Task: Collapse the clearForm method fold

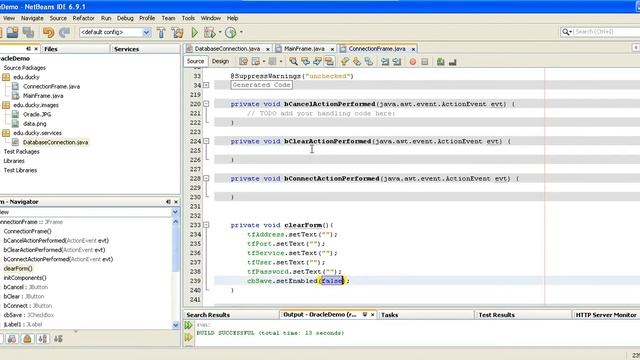Action: pyautogui.click(x=206, y=224)
